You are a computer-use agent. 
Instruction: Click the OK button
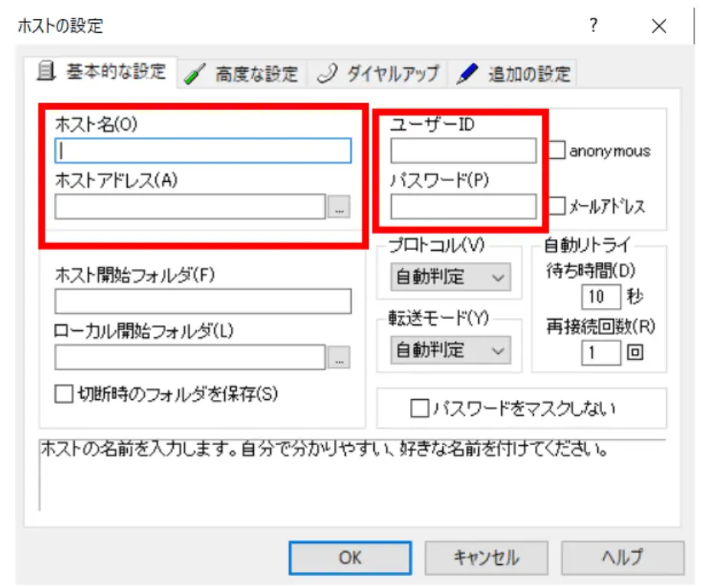click(x=350, y=558)
